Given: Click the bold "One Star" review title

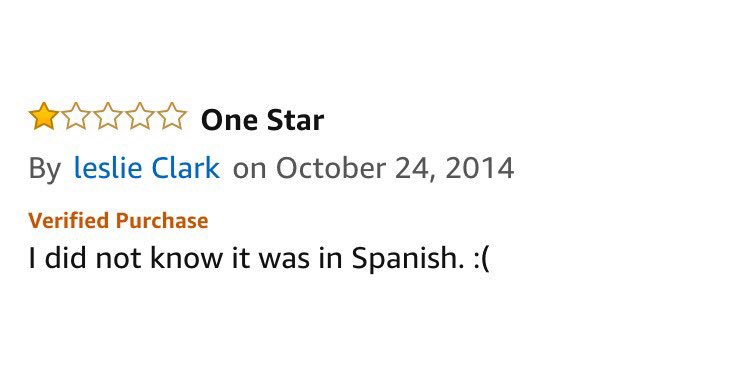Looking at the screenshot, I should [263, 120].
